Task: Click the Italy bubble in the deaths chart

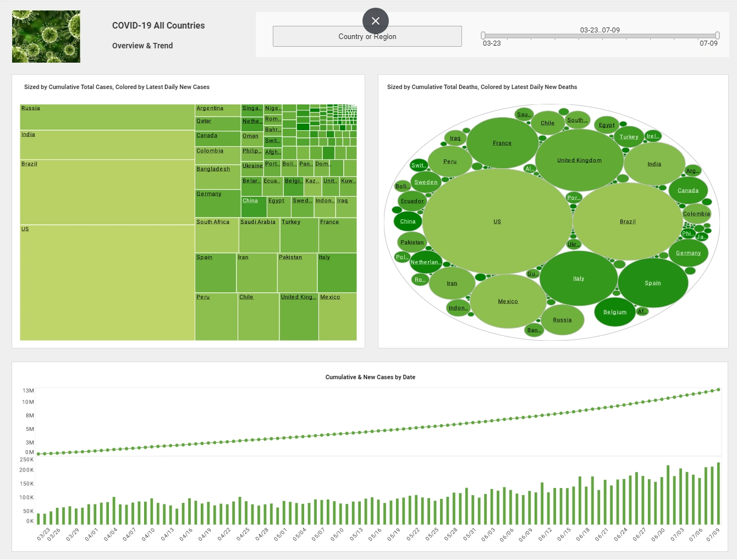Action: coord(578,279)
